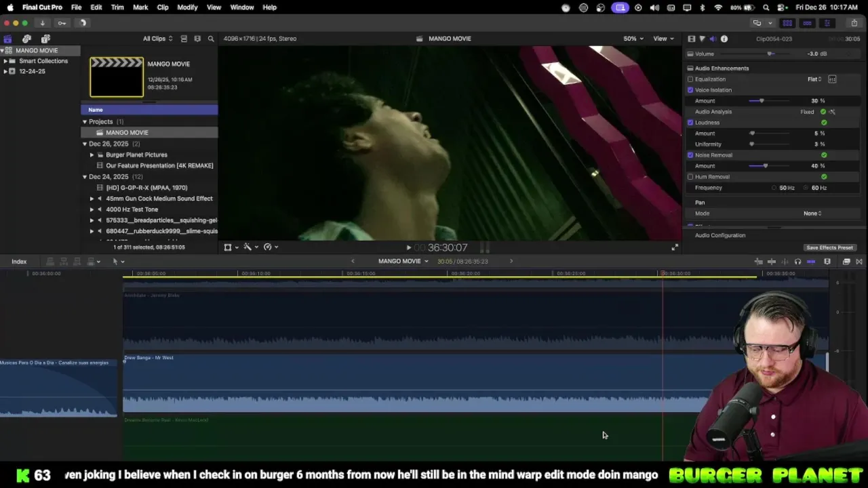Screen dimensions: 868x488
Task: Adjust Noise Removal Amount slider
Action: coord(766,166)
